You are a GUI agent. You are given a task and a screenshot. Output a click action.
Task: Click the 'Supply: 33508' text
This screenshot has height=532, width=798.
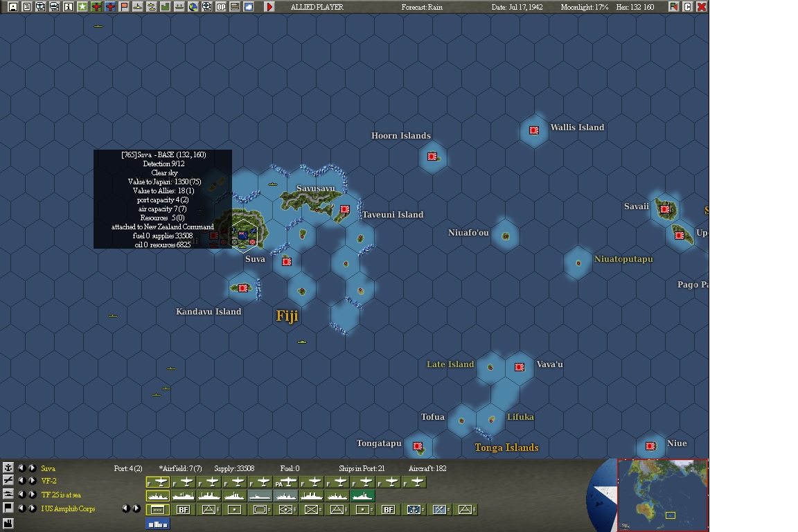tap(234, 468)
